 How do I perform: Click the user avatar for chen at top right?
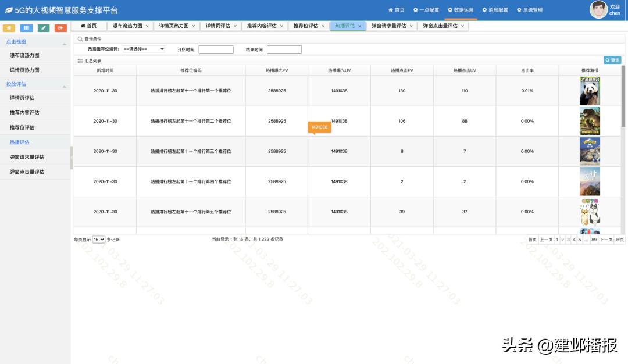(x=599, y=9)
